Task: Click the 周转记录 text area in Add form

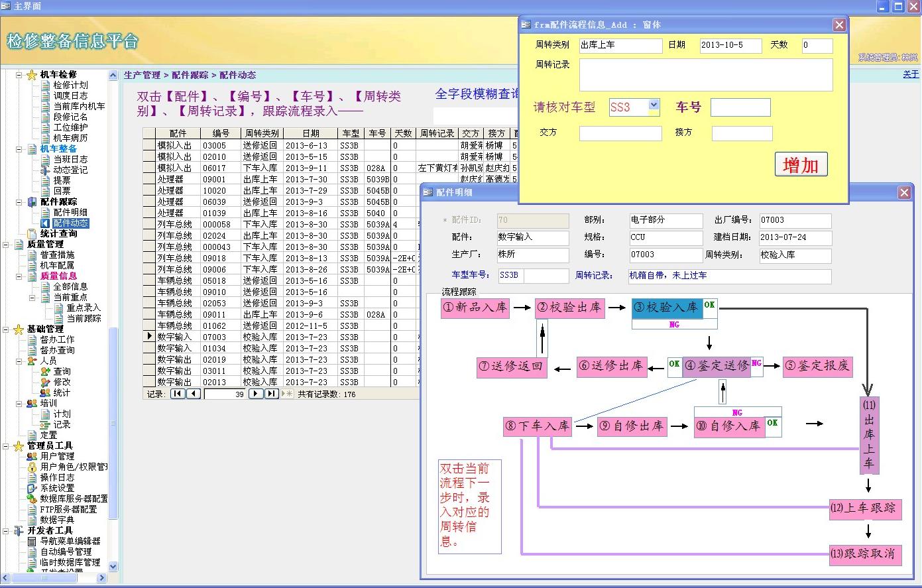Action: point(706,75)
